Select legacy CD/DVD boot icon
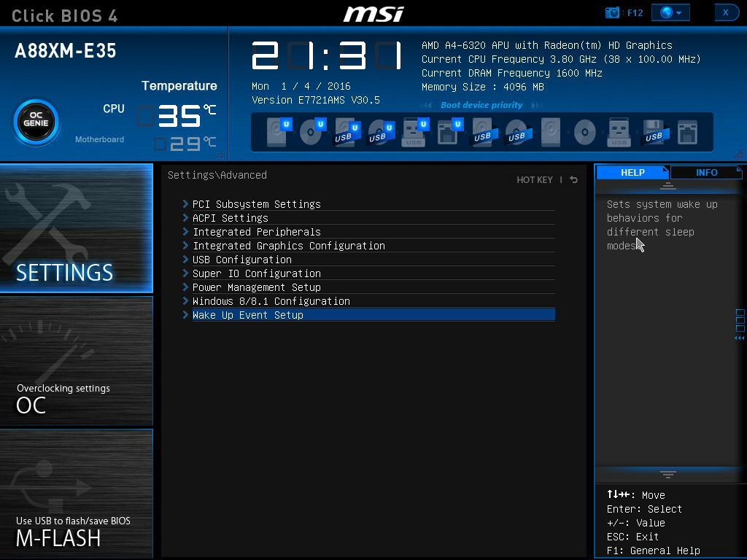 coord(584,132)
